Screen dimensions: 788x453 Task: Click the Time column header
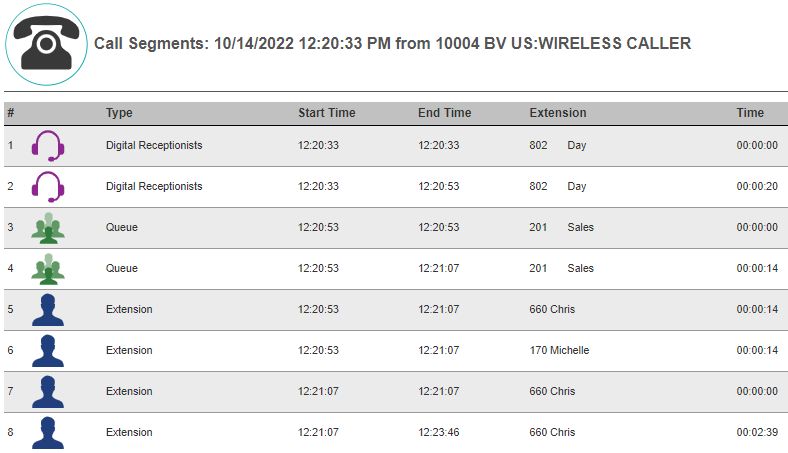coord(750,113)
